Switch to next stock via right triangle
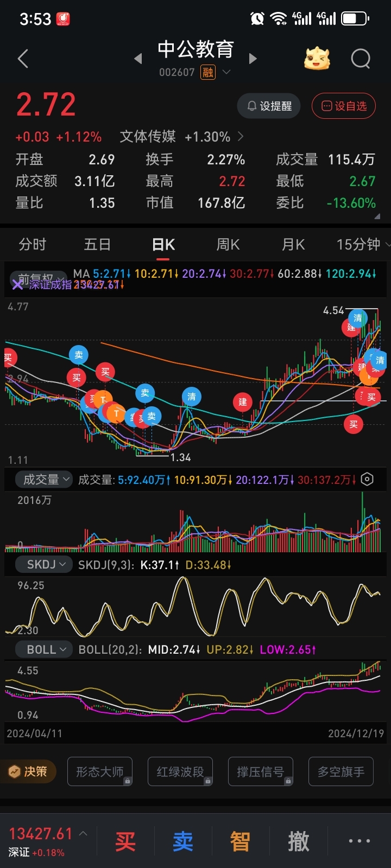Viewport: 391px width, 868px height. click(253, 59)
